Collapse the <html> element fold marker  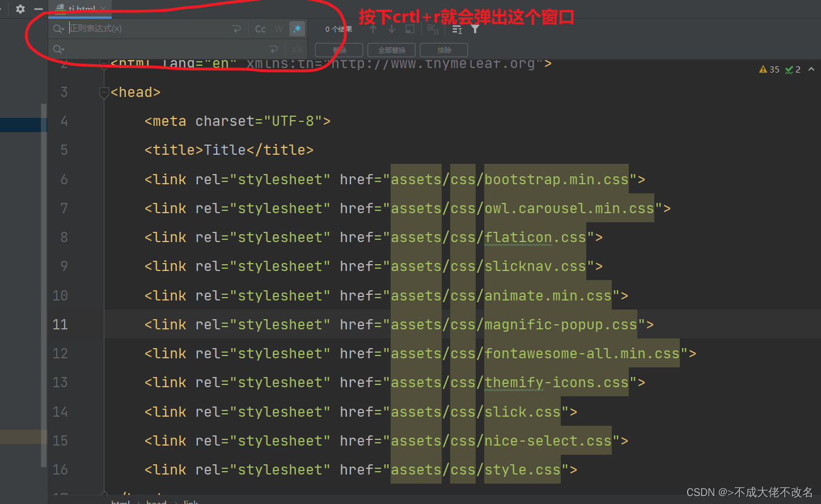point(104,65)
